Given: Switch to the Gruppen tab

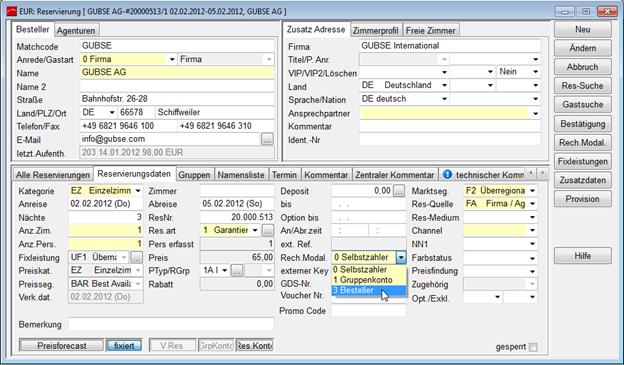Looking at the screenshot, I should tap(194, 175).
